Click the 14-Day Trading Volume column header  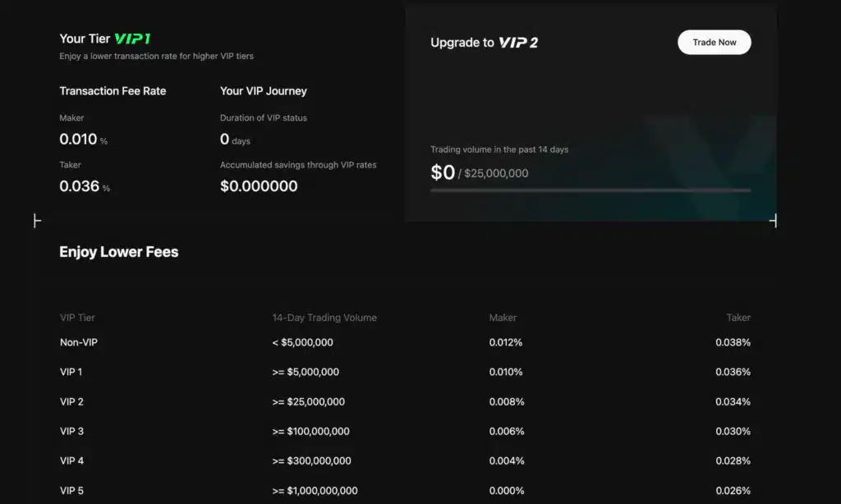click(x=324, y=318)
